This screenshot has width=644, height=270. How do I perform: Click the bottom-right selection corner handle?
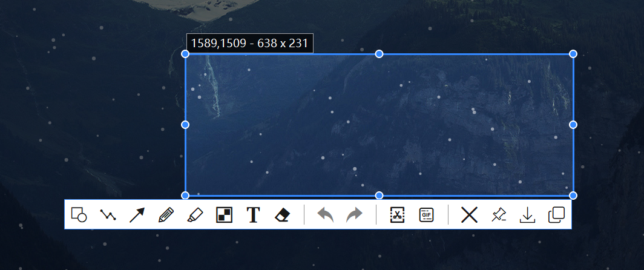coord(573,195)
